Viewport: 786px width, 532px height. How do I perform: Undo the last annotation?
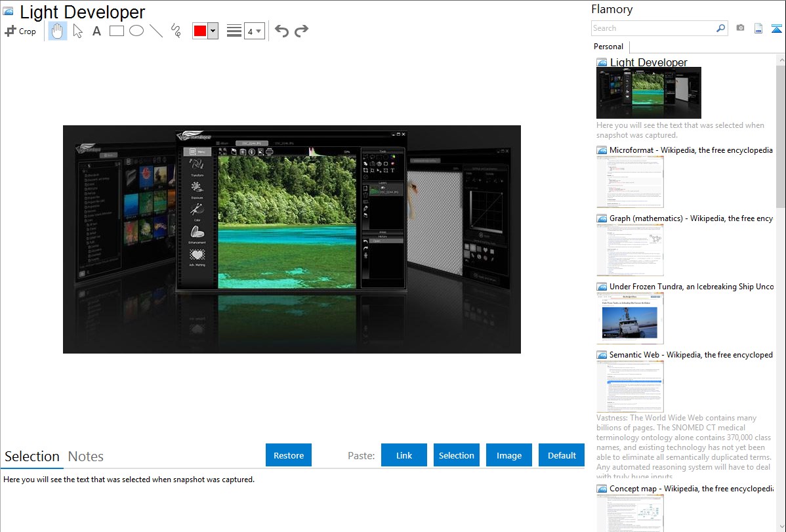(x=281, y=31)
